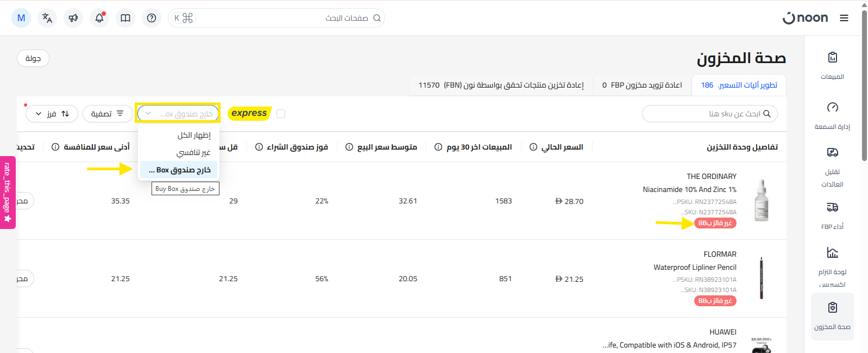Click the search magnifier in page search bar
Image resolution: width=868 pixels, height=353 pixels.
click(377, 18)
